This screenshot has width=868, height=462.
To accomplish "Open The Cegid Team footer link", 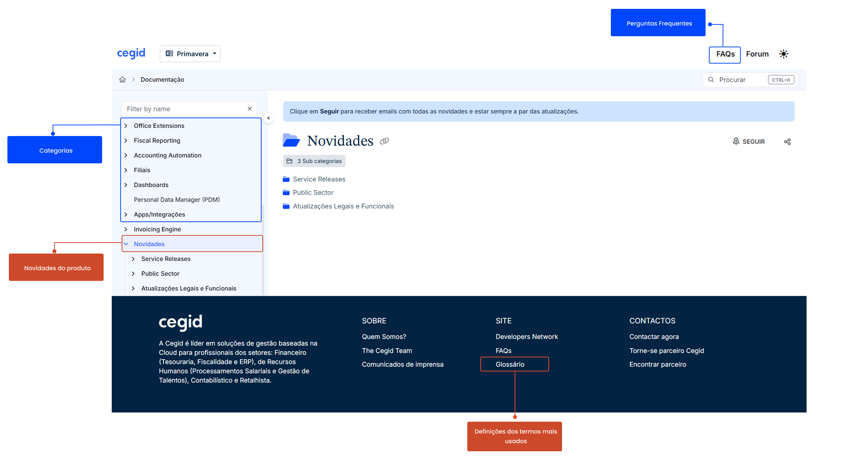I will point(387,351).
